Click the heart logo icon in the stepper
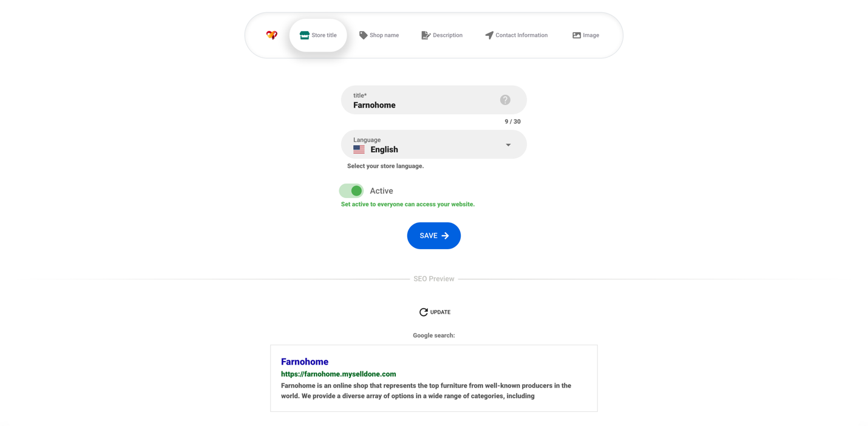The width and height of the screenshot is (868, 426). point(271,35)
